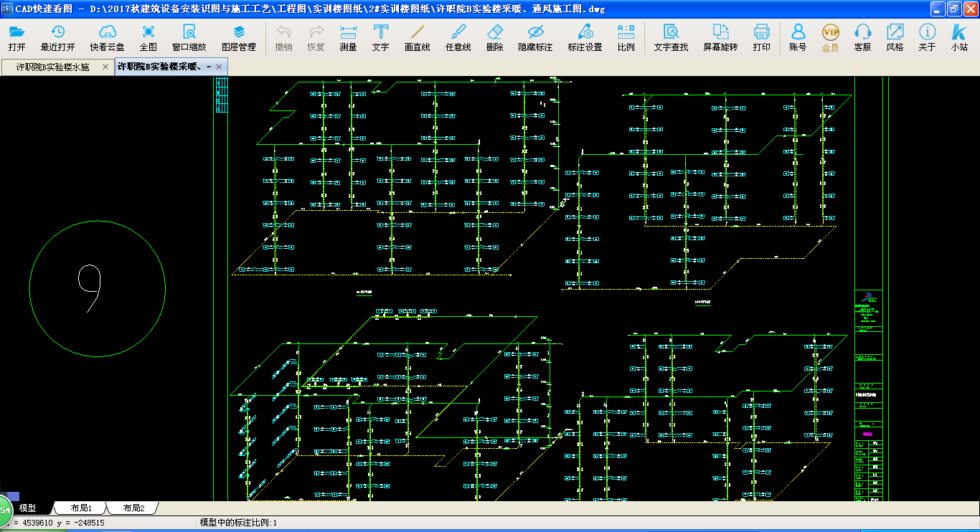Click 屏幕旋转 to rotate the screen
This screenshot has height=532, width=980.
pyautogui.click(x=720, y=32)
